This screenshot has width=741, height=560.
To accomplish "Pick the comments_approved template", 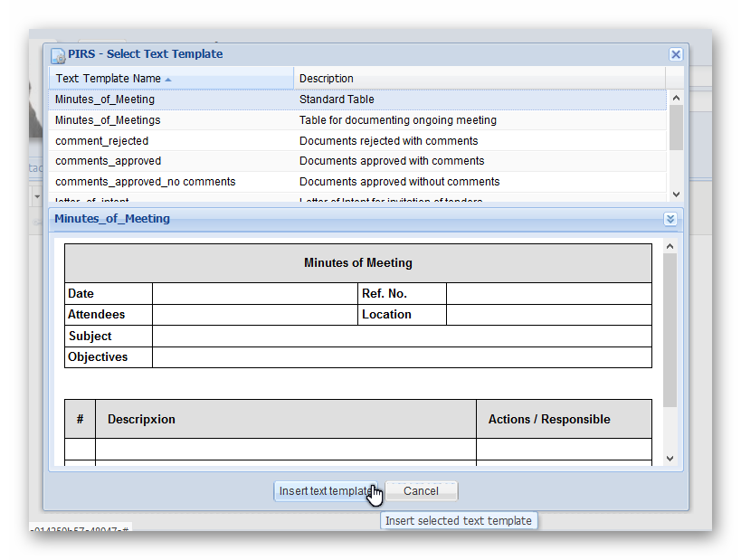I will click(108, 161).
